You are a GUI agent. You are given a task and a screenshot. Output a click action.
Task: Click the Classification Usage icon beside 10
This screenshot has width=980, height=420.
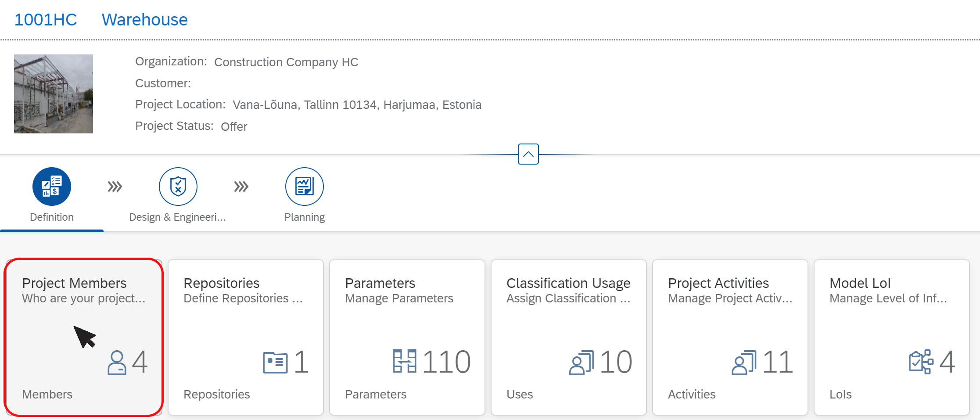click(582, 363)
